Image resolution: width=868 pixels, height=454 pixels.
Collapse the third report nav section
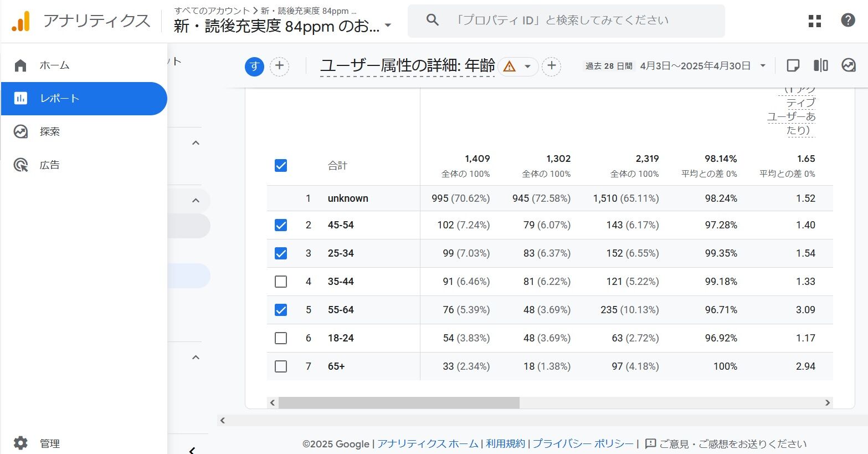196,358
